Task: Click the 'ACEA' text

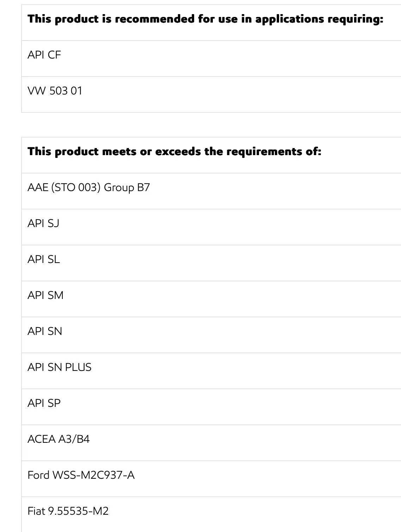Action: point(42,439)
